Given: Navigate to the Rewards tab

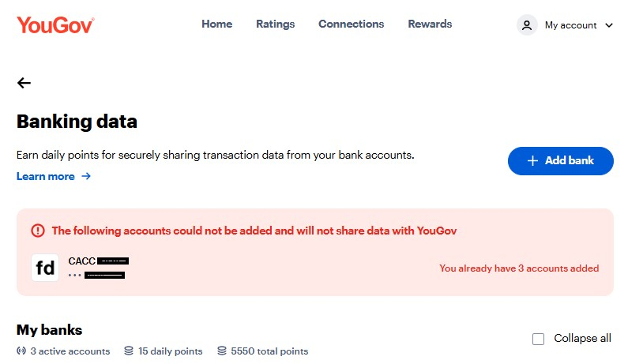Looking at the screenshot, I should click(x=430, y=24).
